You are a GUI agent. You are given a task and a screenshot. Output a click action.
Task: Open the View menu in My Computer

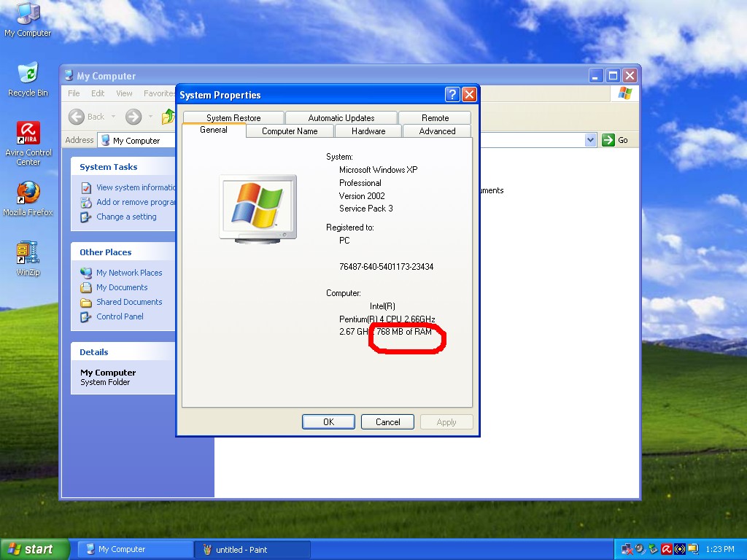coord(124,93)
